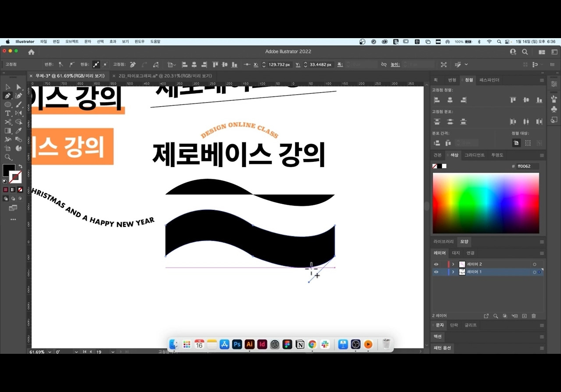The width and height of the screenshot is (561, 392).
Task: Expand the 레이어 2 layer entry
Action: [x=453, y=264]
